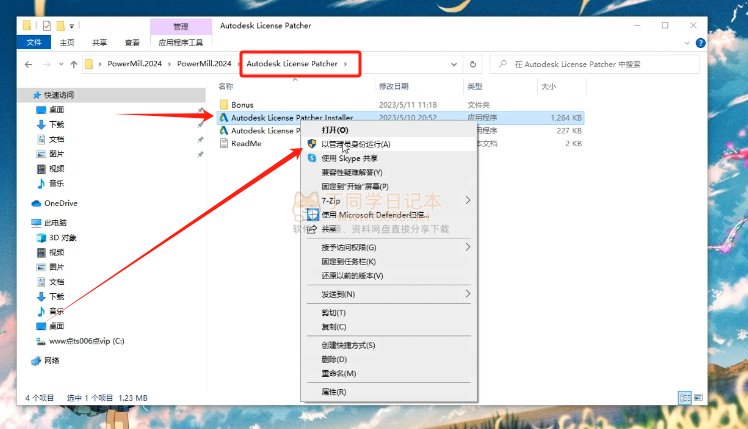Sort by 修改日期 column header
Screen dimensions: 748x429
[x=394, y=86]
